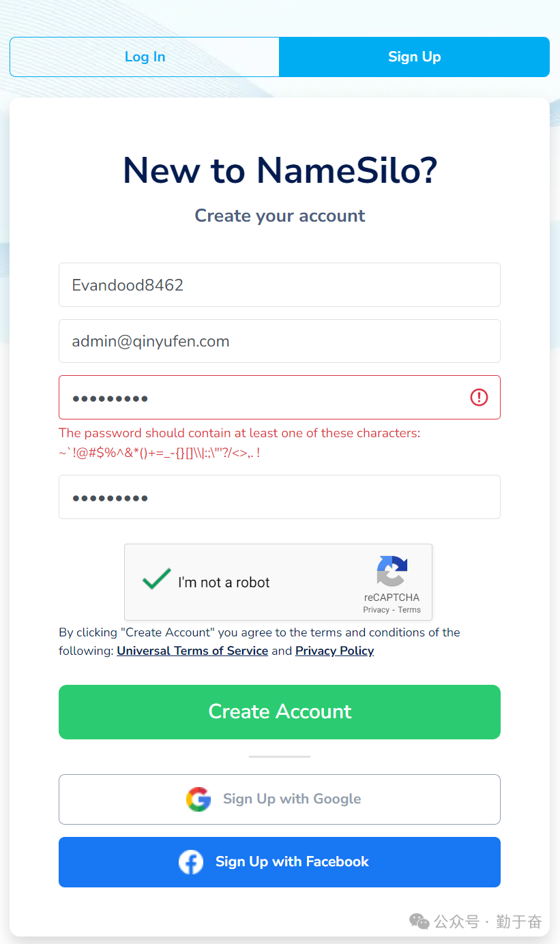Screen dimensions: 560x944
Task: Click the confirm password field
Action: 280,497
